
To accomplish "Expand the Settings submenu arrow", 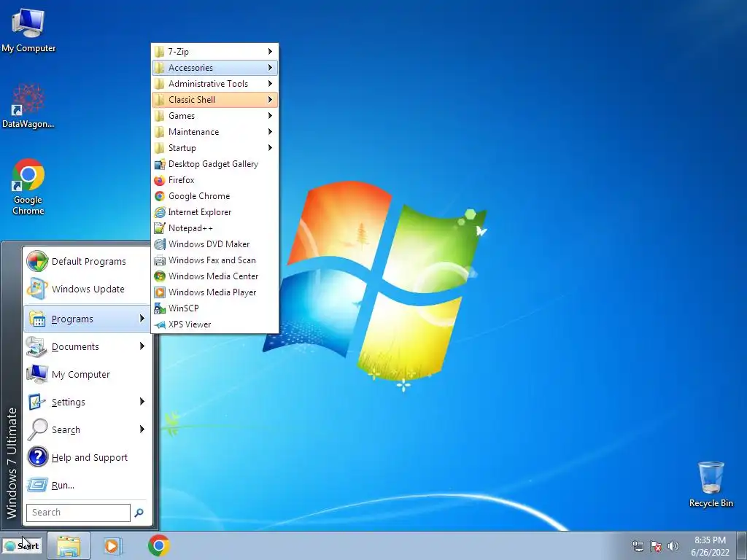I will point(142,402).
